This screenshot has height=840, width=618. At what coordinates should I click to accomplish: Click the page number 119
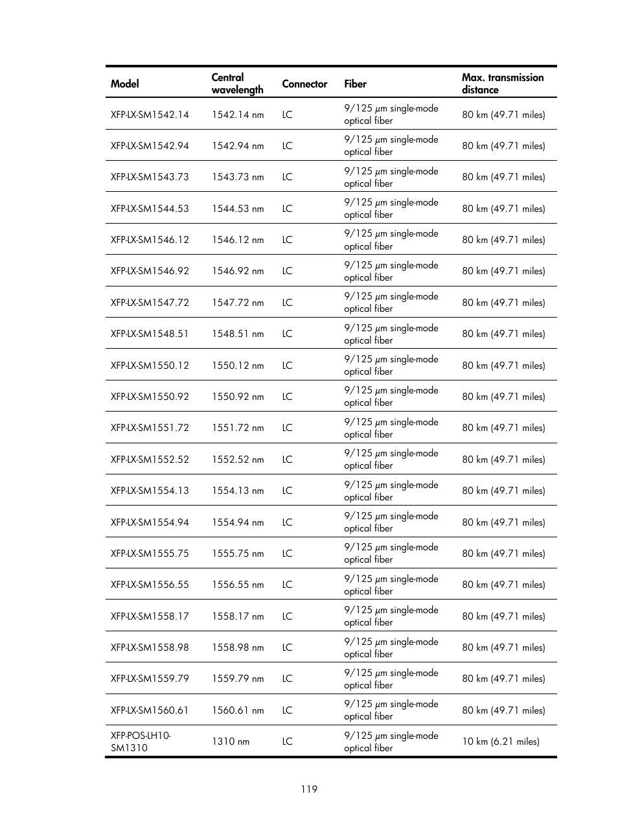click(309, 789)
